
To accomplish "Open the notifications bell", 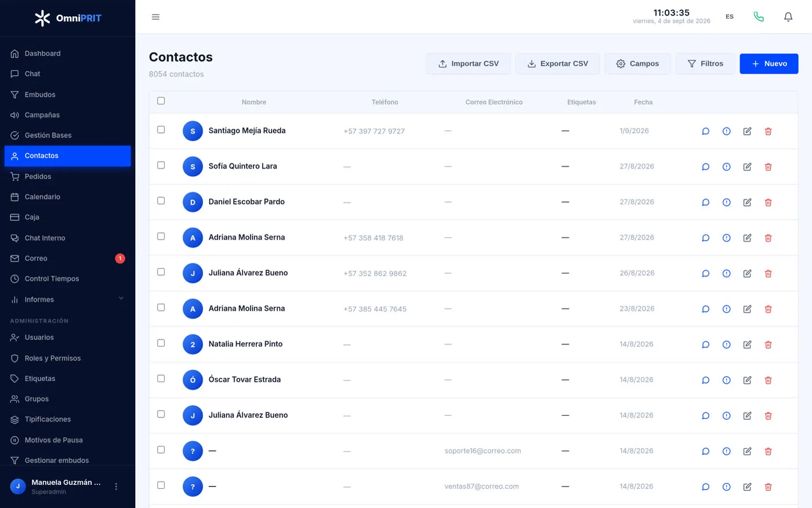I will 788,17.
